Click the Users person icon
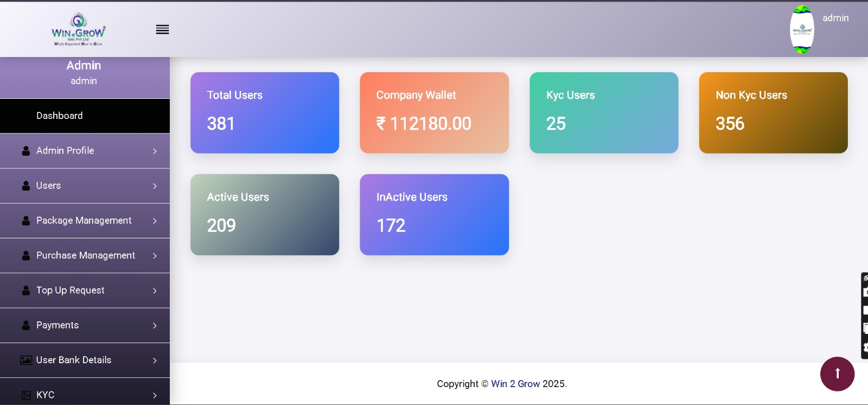868x405 pixels. pos(26,186)
